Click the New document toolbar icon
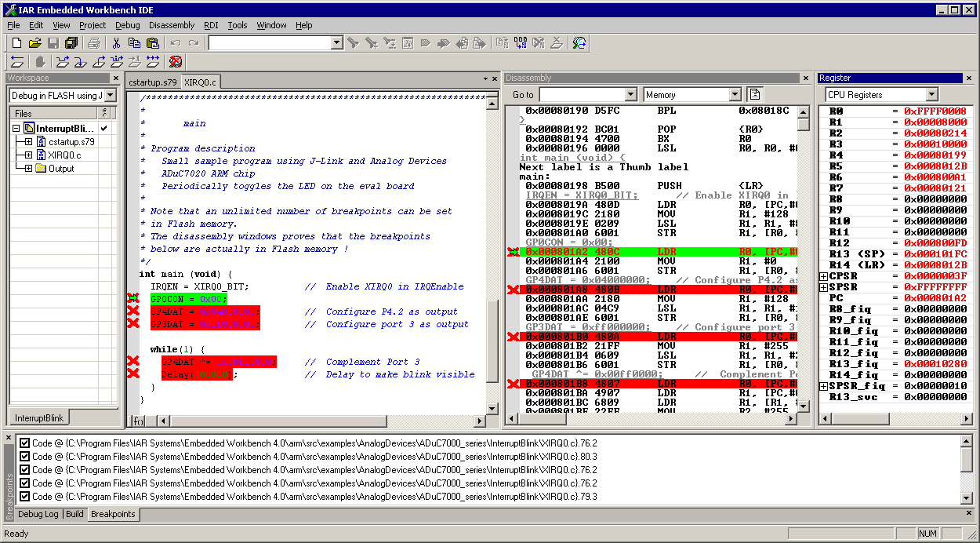Screen dimensions: 980x543 pyautogui.click(x=16, y=42)
